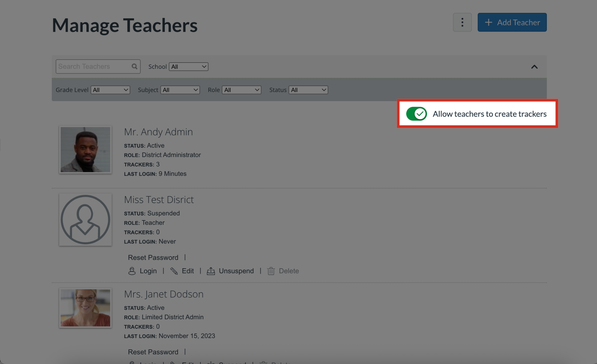Open the Role filter dropdown
The width and height of the screenshot is (597, 364).
pos(241,90)
